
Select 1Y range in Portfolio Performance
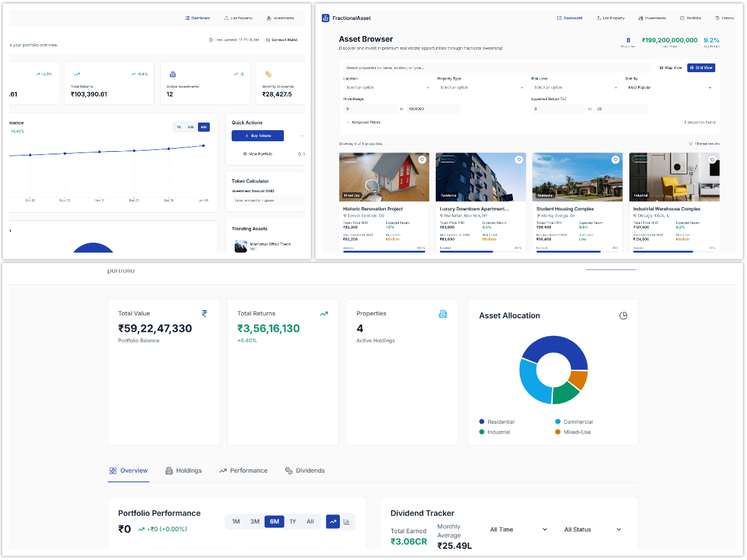point(293,521)
